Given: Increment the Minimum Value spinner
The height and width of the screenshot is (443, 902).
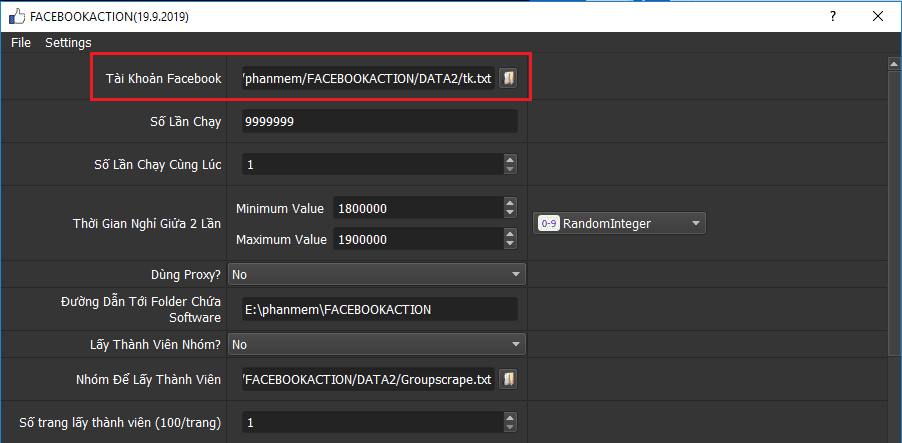Looking at the screenshot, I should pyautogui.click(x=510, y=204).
